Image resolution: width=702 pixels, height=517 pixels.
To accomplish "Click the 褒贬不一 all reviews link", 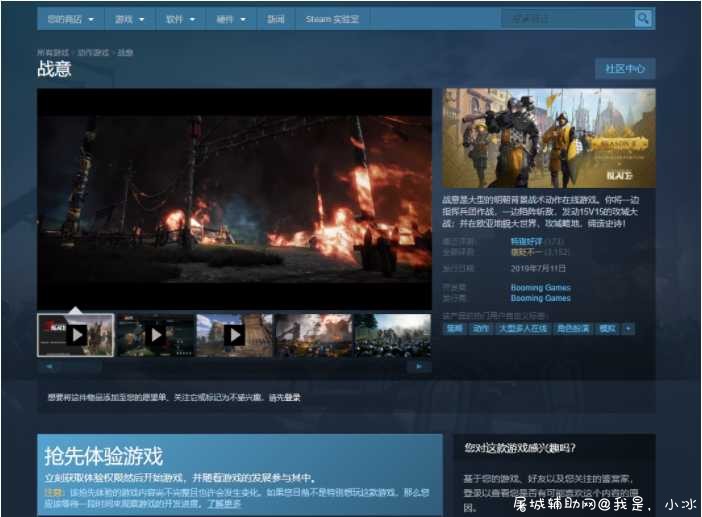I will click(526, 252).
